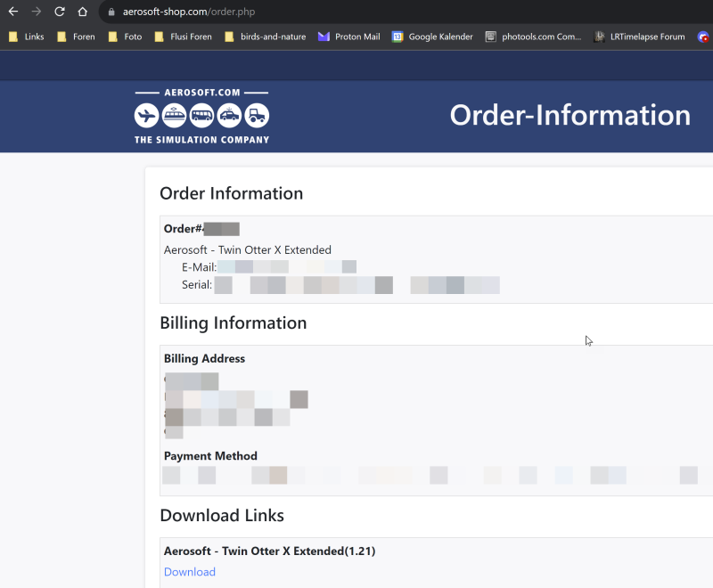713x588 pixels.
Task: Click the Order-Information page title
Action: point(570,116)
